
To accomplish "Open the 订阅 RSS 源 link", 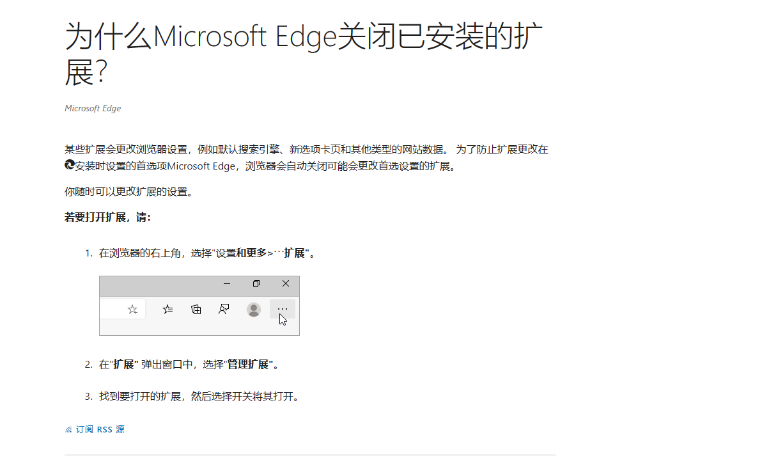I will [100, 429].
